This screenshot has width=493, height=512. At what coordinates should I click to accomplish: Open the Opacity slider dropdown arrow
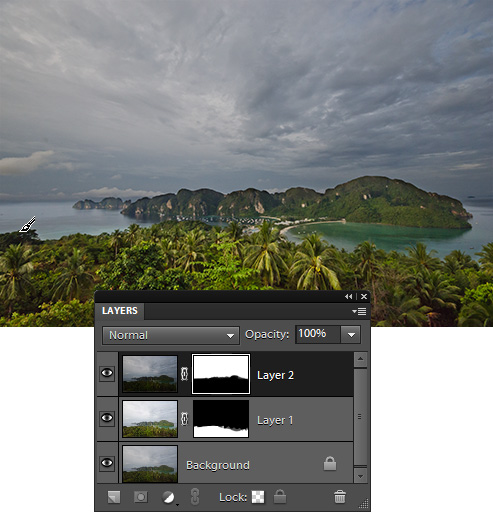click(351, 335)
